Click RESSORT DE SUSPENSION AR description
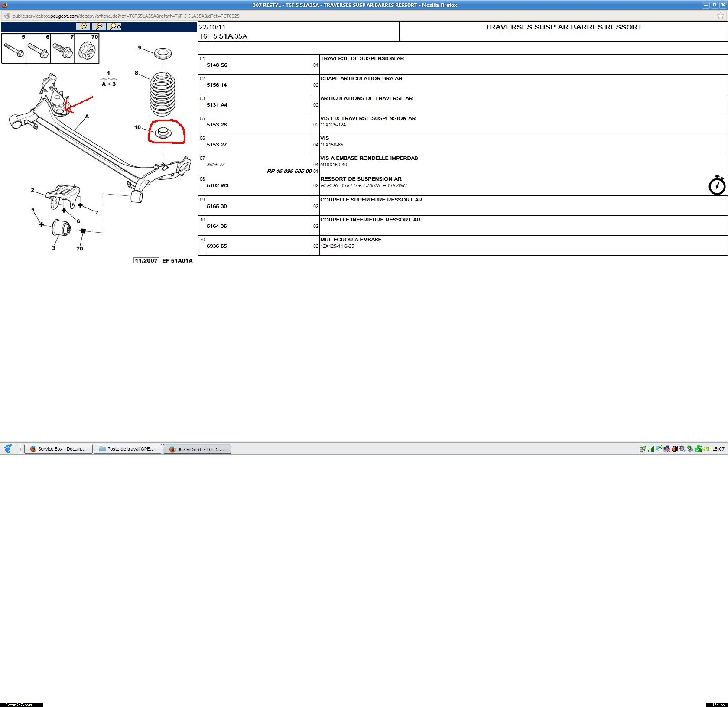The image size is (728, 707). [361, 179]
